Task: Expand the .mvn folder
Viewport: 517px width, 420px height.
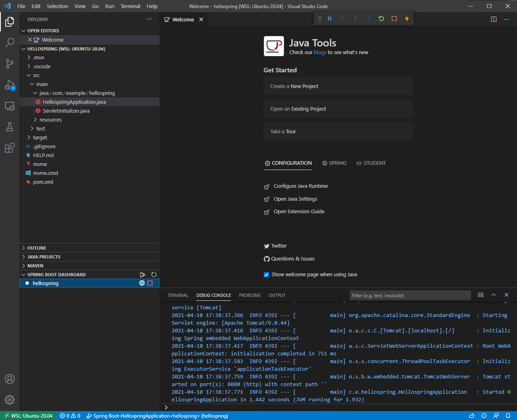Action: [x=39, y=57]
